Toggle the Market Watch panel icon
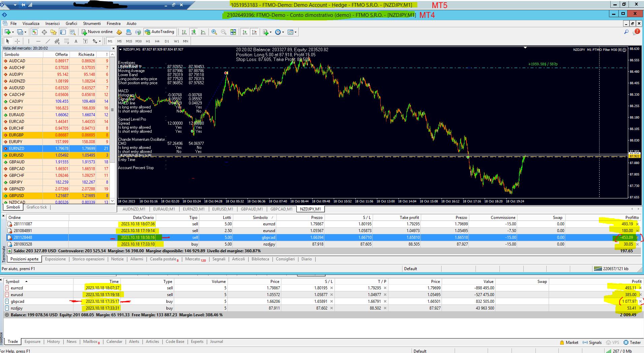The image size is (644, 353). coord(35,32)
